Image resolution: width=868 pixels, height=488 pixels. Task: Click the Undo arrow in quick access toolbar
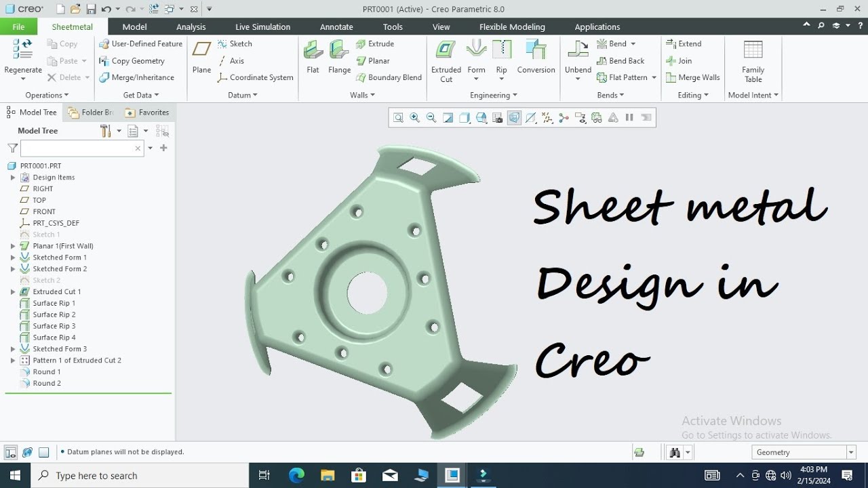tap(106, 9)
